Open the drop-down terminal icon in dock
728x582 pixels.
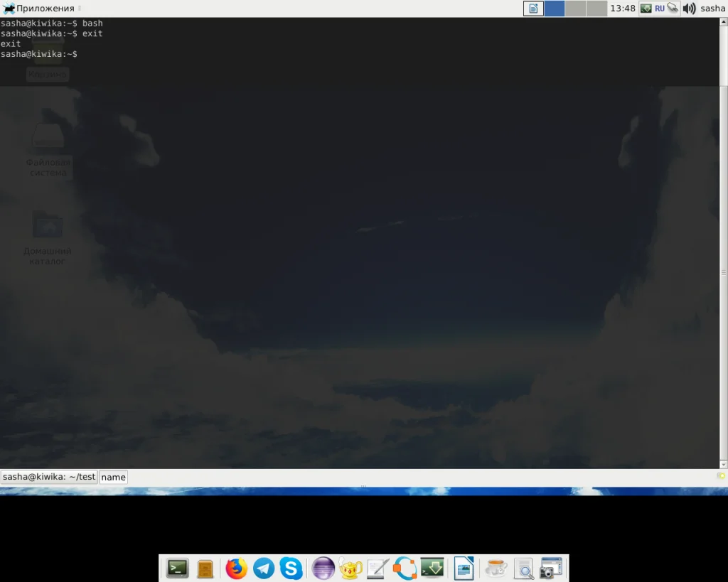432,568
